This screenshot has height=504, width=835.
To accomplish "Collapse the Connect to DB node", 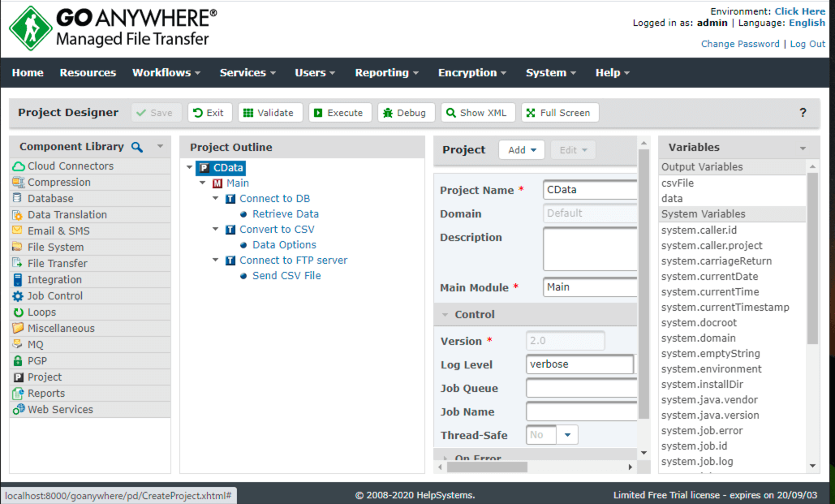I will (x=216, y=198).
